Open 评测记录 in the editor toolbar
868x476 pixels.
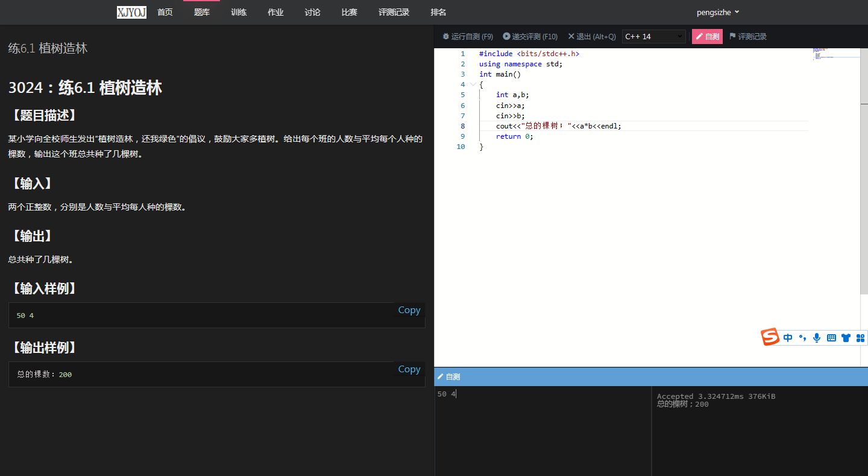tap(748, 37)
